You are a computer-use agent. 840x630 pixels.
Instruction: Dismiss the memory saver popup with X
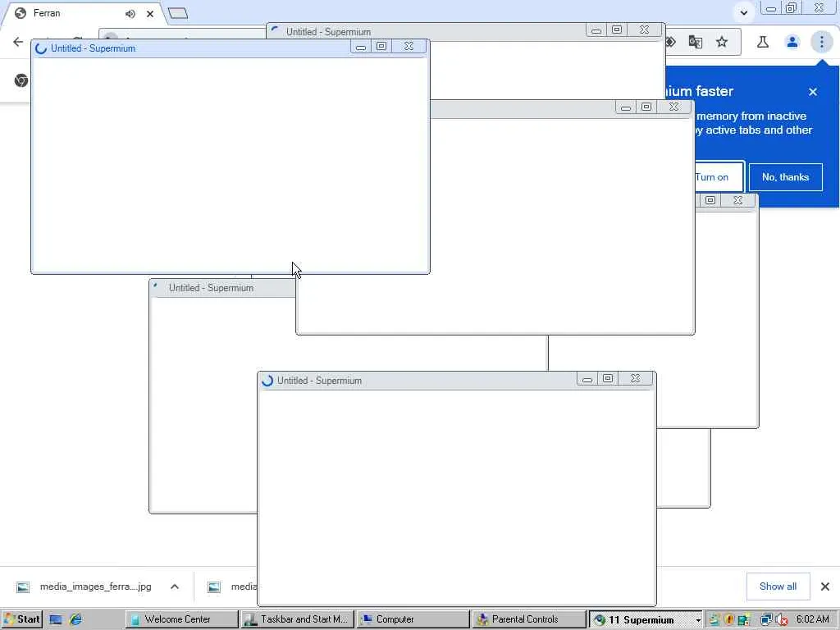[813, 92]
